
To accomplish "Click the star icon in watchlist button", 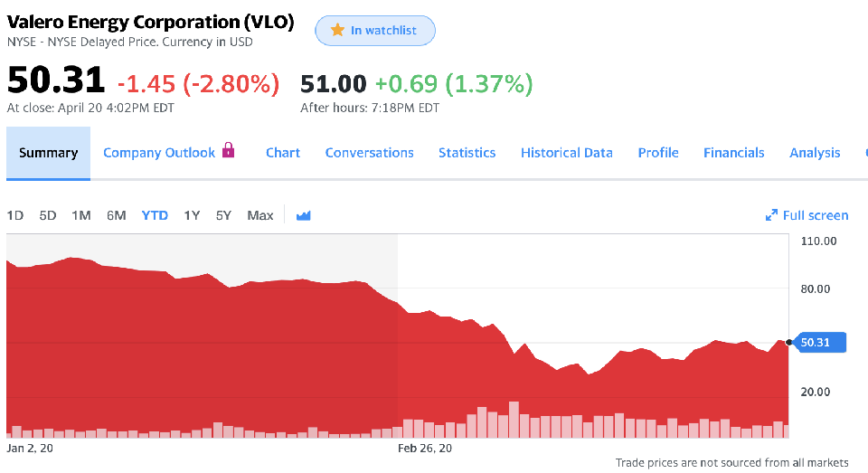I will [x=337, y=31].
